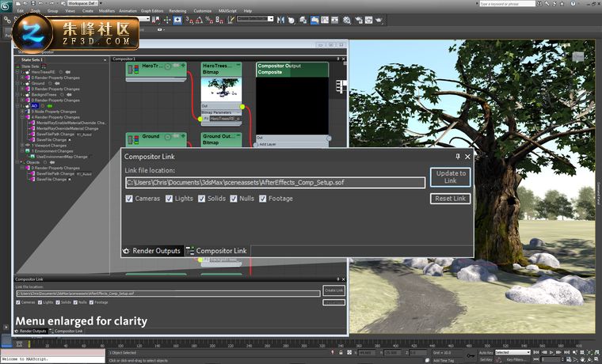Click the Update to Link button

(451, 177)
